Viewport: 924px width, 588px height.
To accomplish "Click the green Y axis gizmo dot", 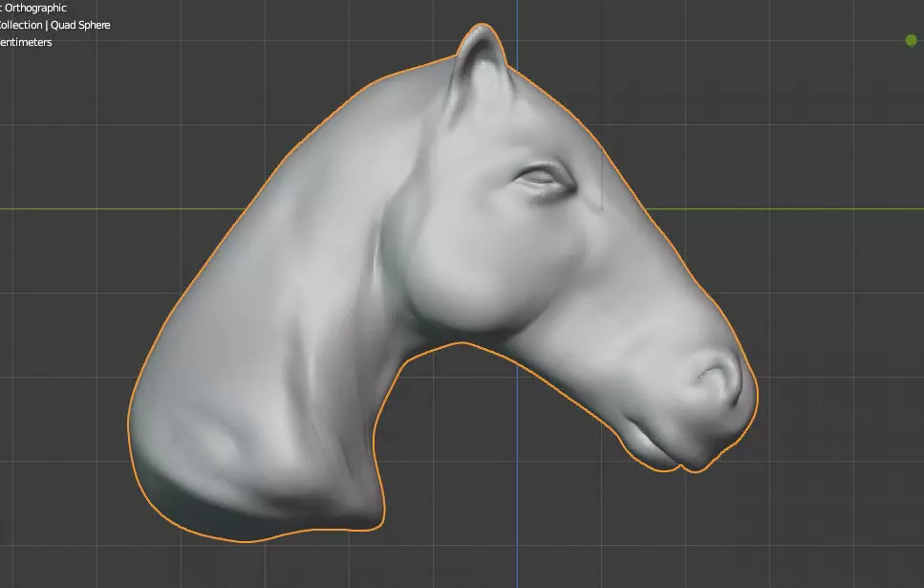I will (911, 40).
